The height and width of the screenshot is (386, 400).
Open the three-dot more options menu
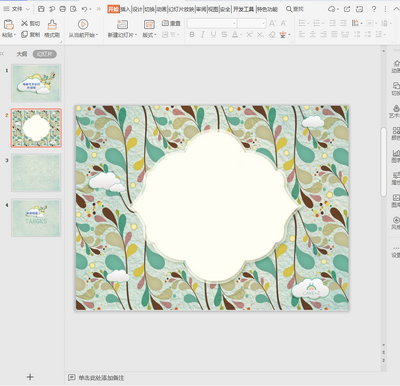click(x=385, y=9)
